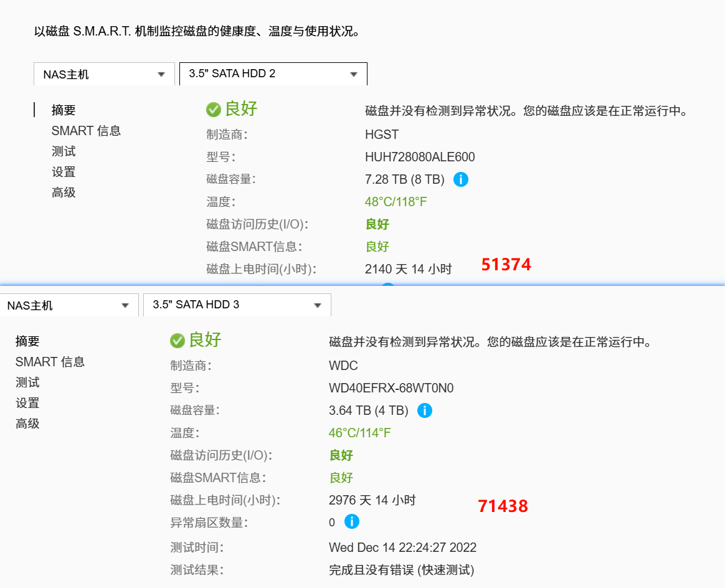Open 测试 tab in HDD 3 panel
725x588 pixels.
click(27, 382)
